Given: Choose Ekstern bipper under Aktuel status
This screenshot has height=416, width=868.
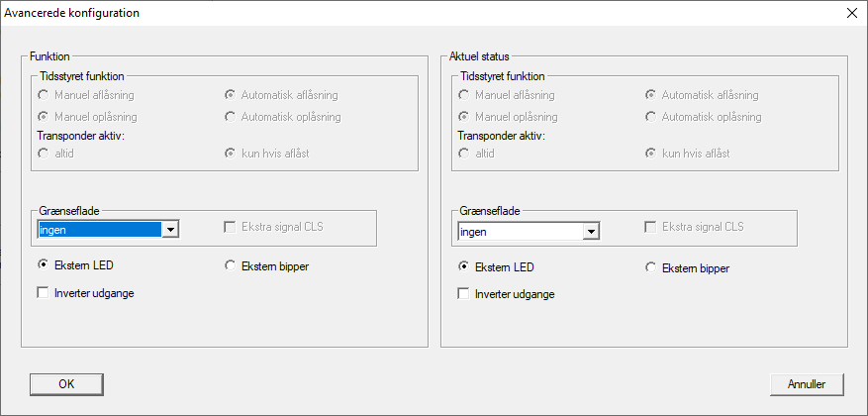Looking at the screenshot, I should pos(651,266).
